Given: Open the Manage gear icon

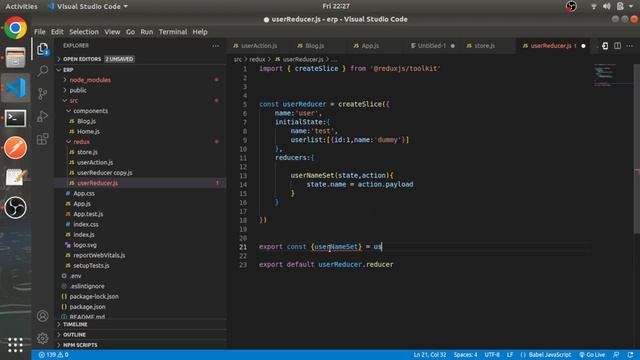Looking at the screenshot, I should click(42, 338).
